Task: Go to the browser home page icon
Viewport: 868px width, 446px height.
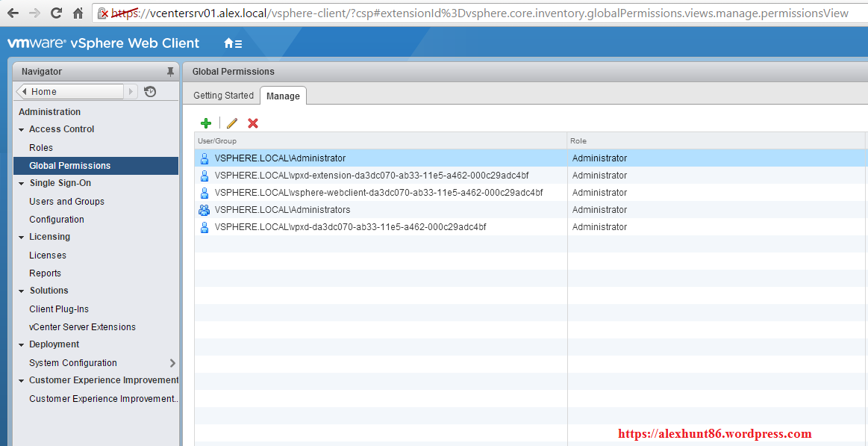Action: pos(78,13)
